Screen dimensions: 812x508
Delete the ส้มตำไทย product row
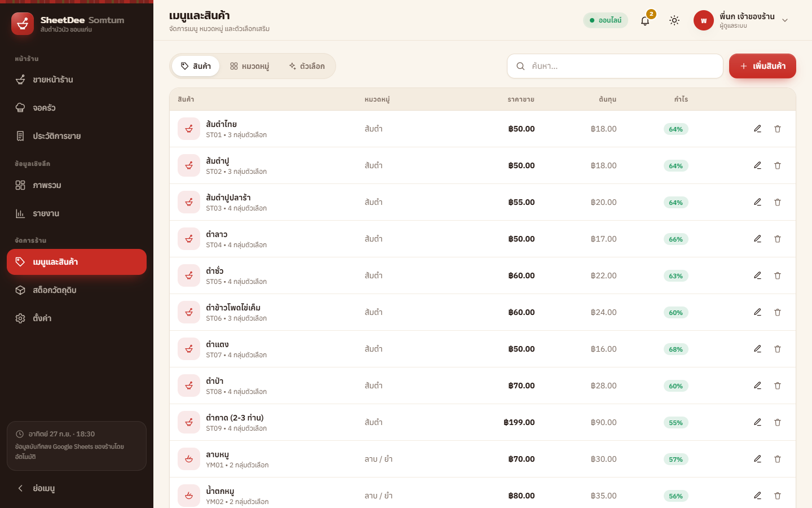pyautogui.click(x=778, y=129)
